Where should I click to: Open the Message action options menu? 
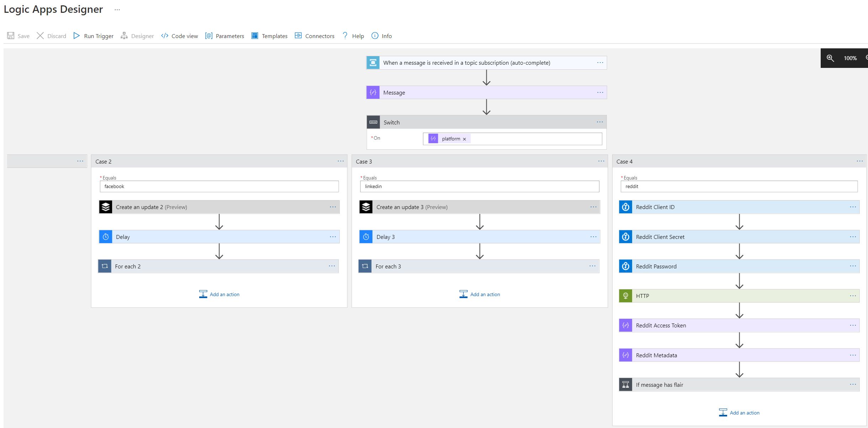tap(600, 92)
